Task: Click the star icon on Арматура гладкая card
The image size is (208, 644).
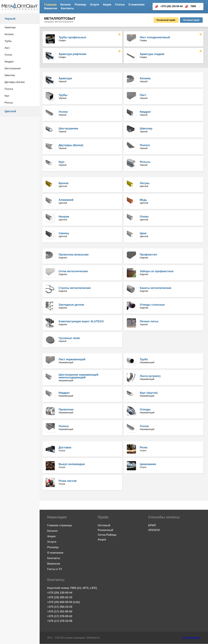Action: 201,51
